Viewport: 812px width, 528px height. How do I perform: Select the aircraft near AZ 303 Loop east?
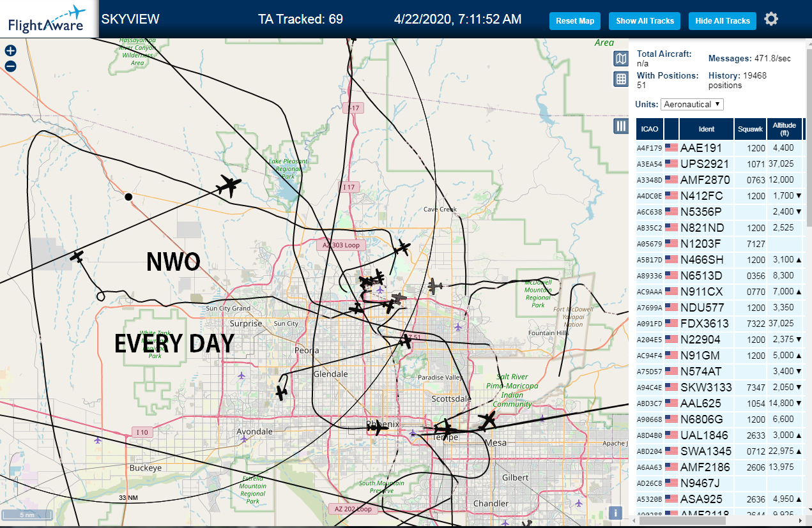402,247
